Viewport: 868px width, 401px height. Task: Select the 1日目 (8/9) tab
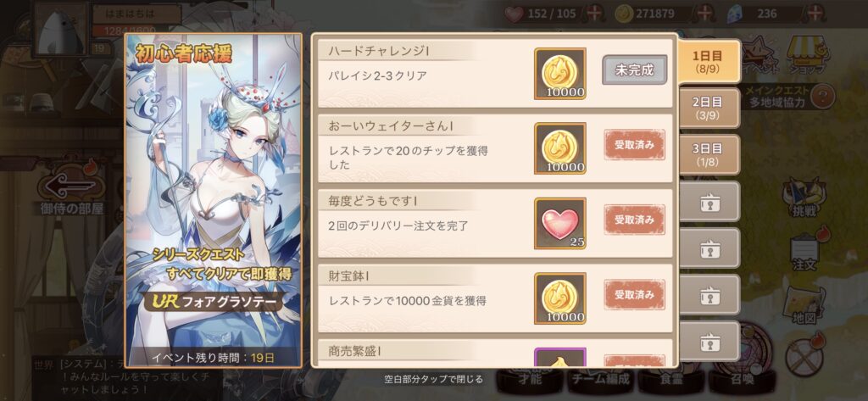tap(708, 62)
